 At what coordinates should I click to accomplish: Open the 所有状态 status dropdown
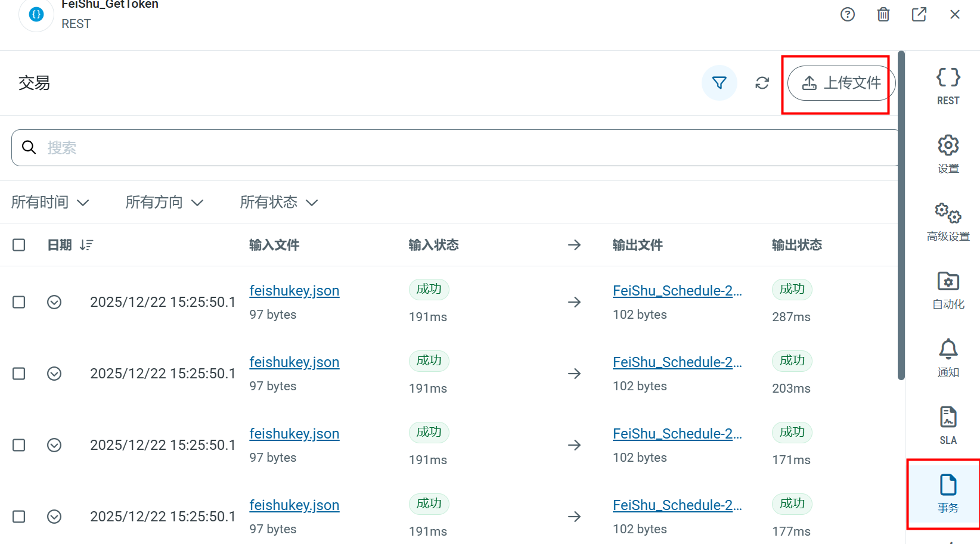[279, 203]
